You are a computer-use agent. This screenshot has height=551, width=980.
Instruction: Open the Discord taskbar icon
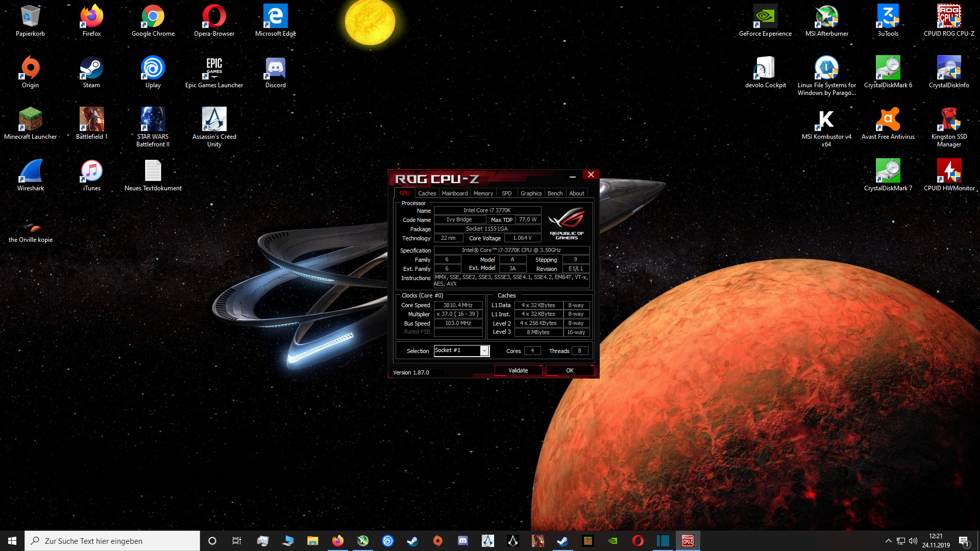click(x=462, y=541)
